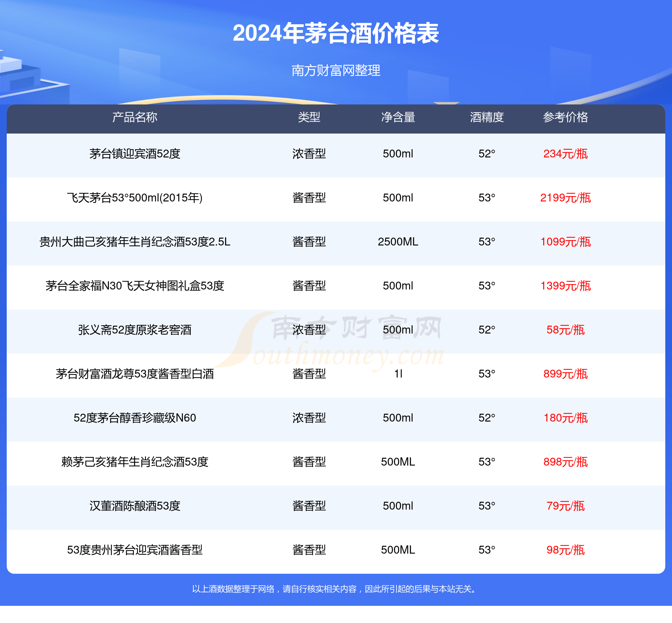The height and width of the screenshot is (623, 672).
Task: Click 53° in 贵州大曲己亥猪年 row
Action: (x=487, y=242)
